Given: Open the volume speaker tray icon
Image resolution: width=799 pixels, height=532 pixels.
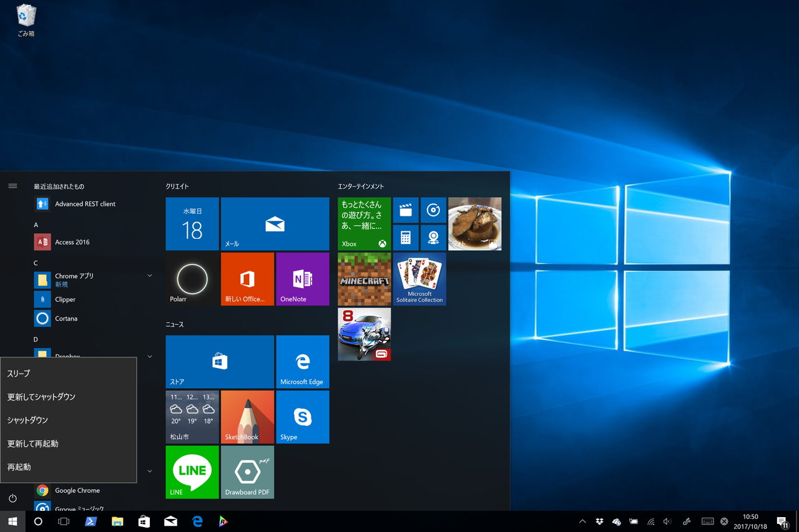Looking at the screenshot, I should [x=667, y=521].
